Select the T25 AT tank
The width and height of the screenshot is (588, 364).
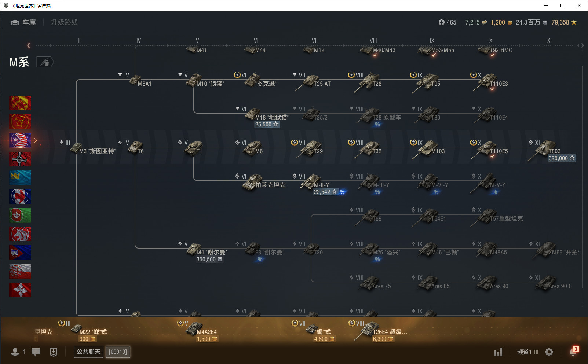pyautogui.click(x=313, y=81)
